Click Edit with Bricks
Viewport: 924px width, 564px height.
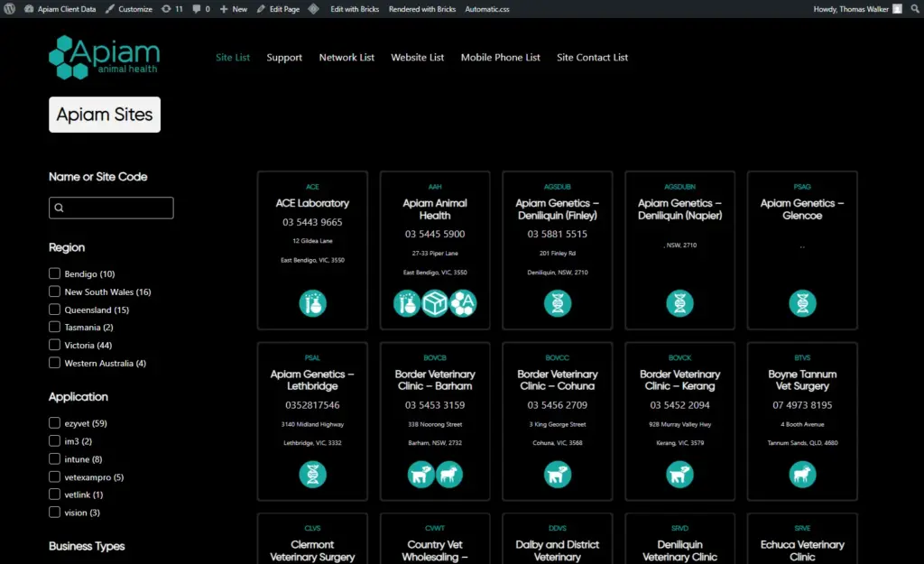pyautogui.click(x=355, y=9)
